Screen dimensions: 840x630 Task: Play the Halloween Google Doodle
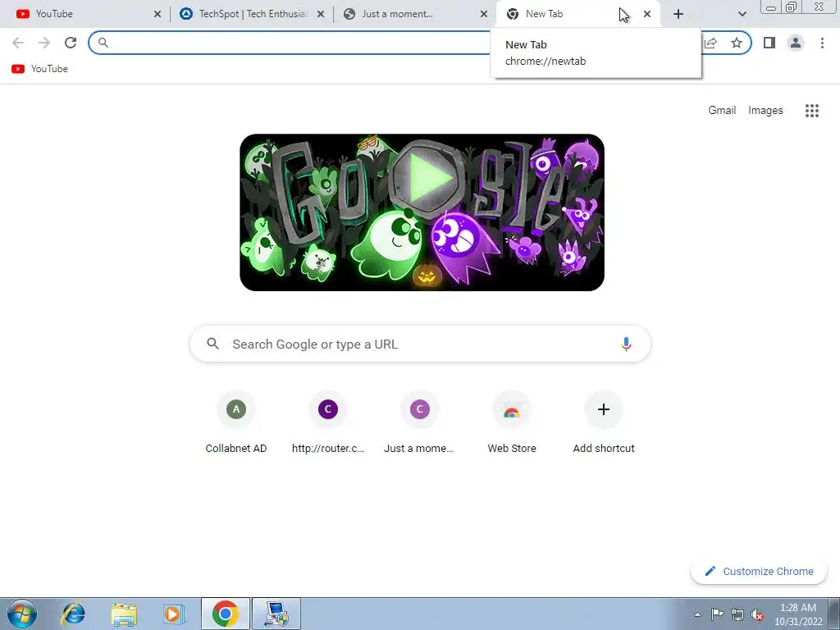[427, 177]
